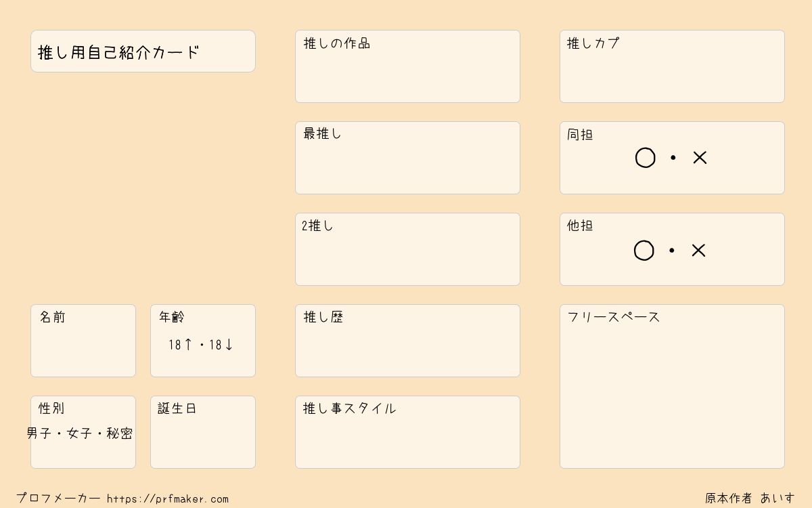The image size is (812, 508).
Task: Click the 名前 field
Action: click(x=83, y=341)
